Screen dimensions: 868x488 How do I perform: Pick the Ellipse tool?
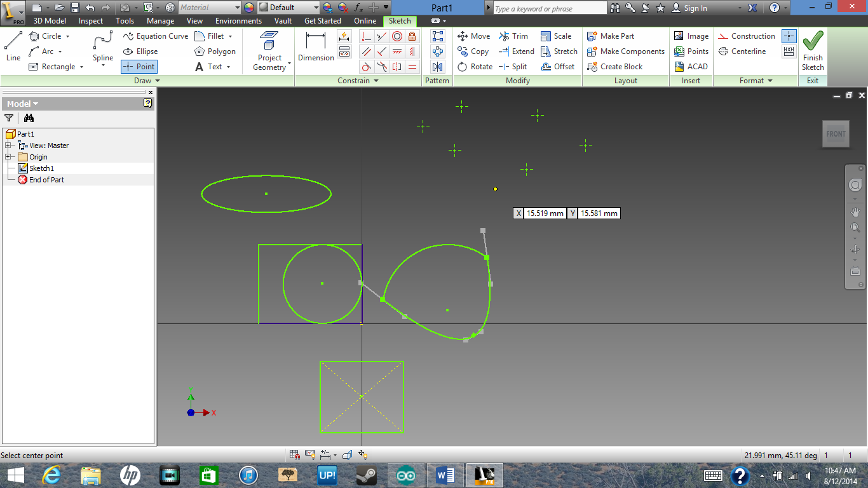point(140,51)
